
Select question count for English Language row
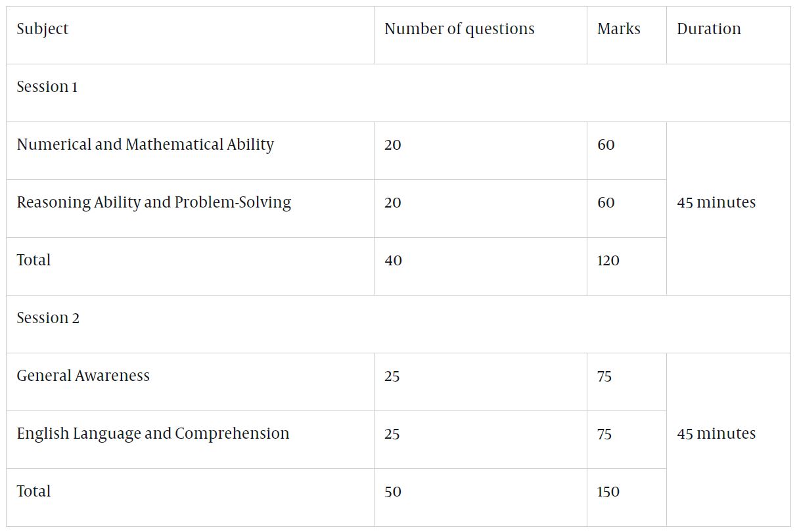tap(392, 433)
